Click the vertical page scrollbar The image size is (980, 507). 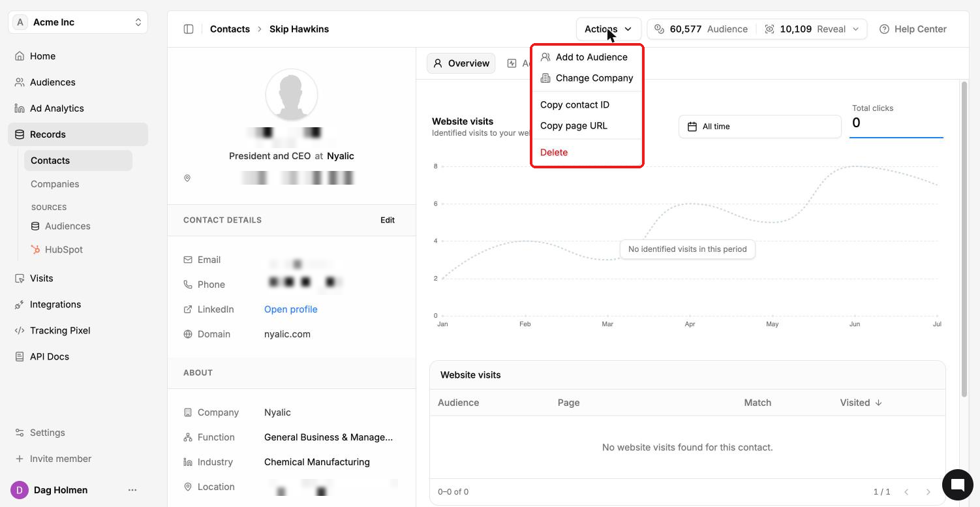[x=964, y=239]
